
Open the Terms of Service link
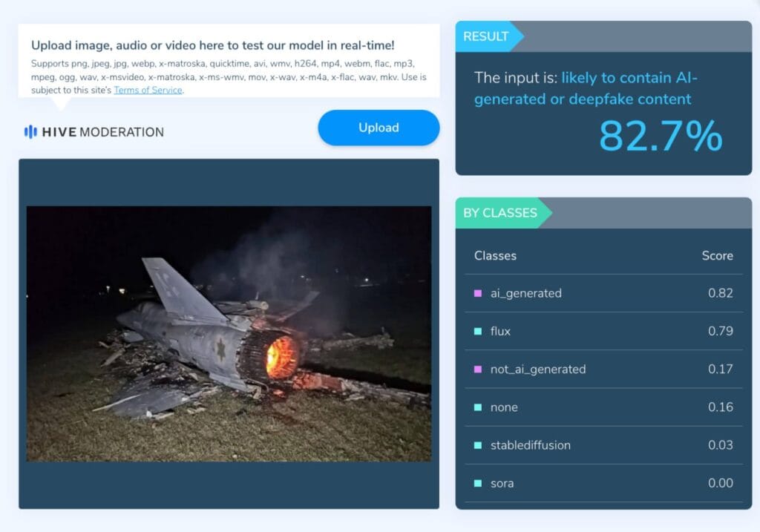tap(148, 90)
